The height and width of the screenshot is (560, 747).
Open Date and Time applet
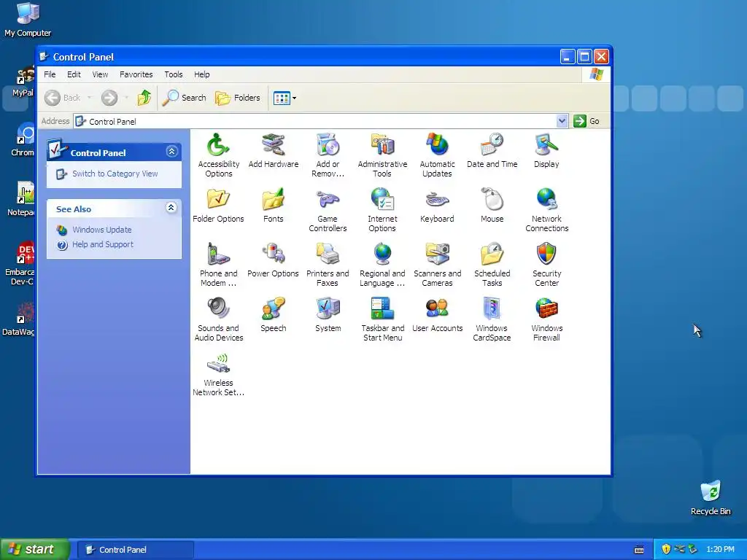pyautogui.click(x=492, y=145)
